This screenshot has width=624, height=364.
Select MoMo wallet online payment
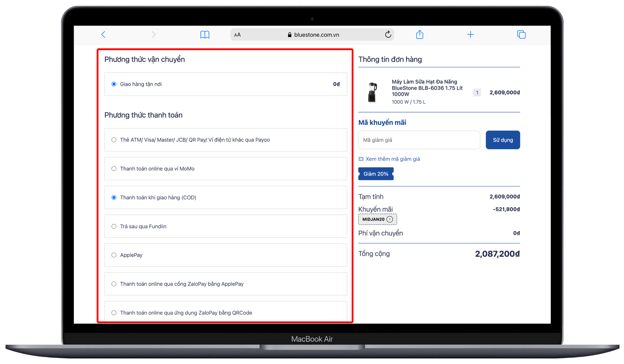114,169
